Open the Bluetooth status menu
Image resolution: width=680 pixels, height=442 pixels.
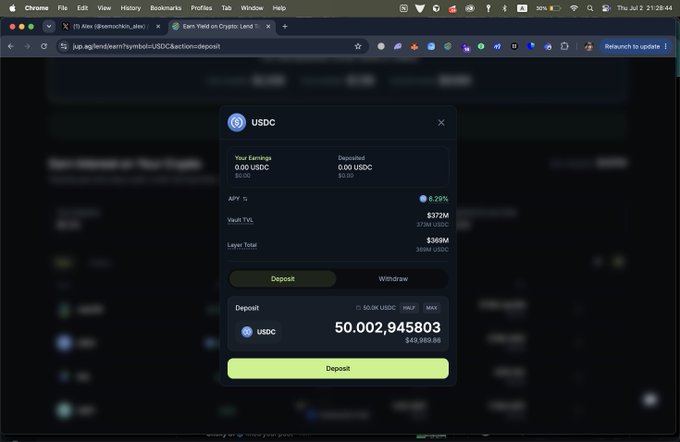click(504, 8)
